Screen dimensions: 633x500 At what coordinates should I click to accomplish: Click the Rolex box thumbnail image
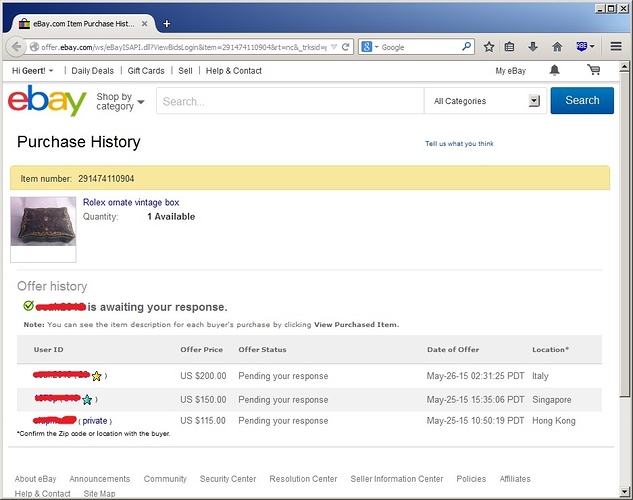coord(43,221)
